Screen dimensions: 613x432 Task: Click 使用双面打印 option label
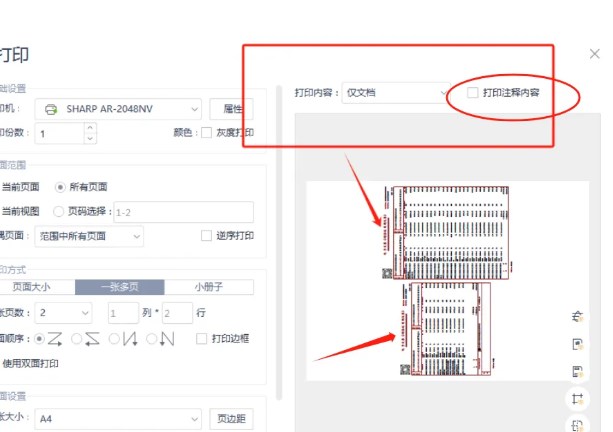pyautogui.click(x=30, y=364)
